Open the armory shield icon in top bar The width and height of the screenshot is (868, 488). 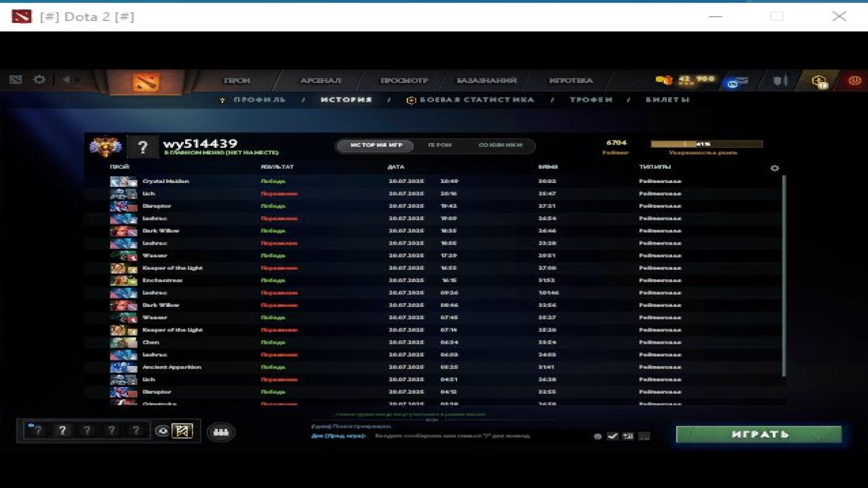tap(781, 80)
